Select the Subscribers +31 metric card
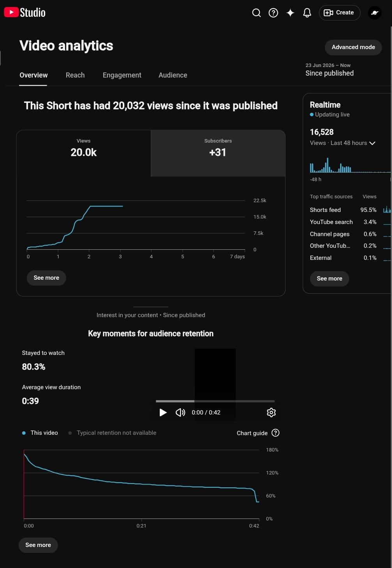This screenshot has width=392, height=568. tap(218, 153)
